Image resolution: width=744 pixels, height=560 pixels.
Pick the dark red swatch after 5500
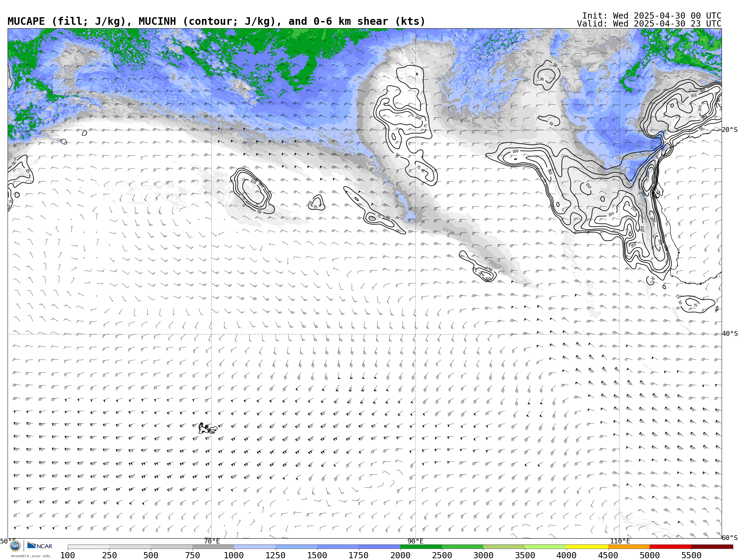click(x=712, y=547)
